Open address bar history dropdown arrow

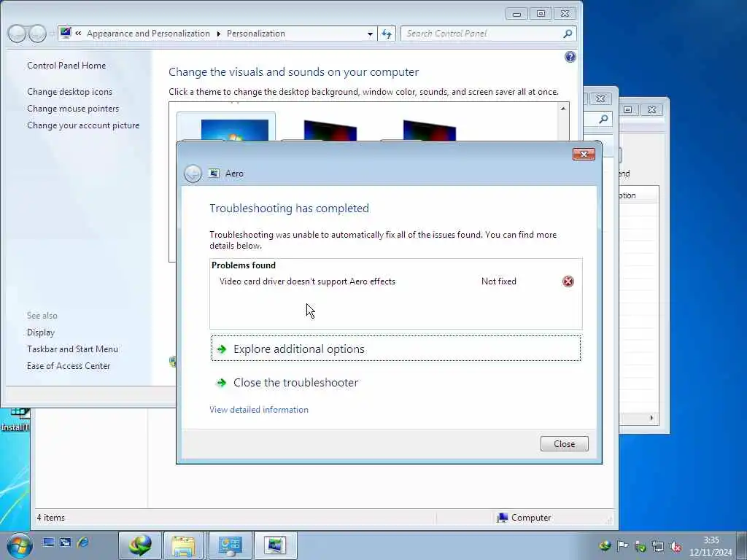[x=370, y=34]
